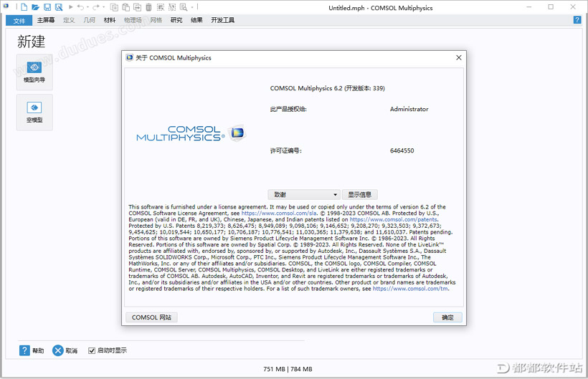Viewport: 588px width, 379px height.
Task: Confirm with the 确定 button
Action: click(x=447, y=317)
